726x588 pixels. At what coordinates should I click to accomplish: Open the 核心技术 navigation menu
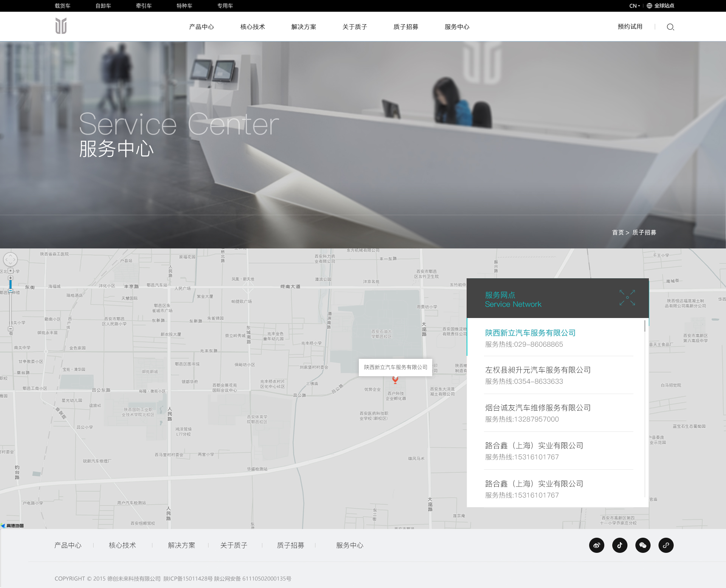(253, 27)
